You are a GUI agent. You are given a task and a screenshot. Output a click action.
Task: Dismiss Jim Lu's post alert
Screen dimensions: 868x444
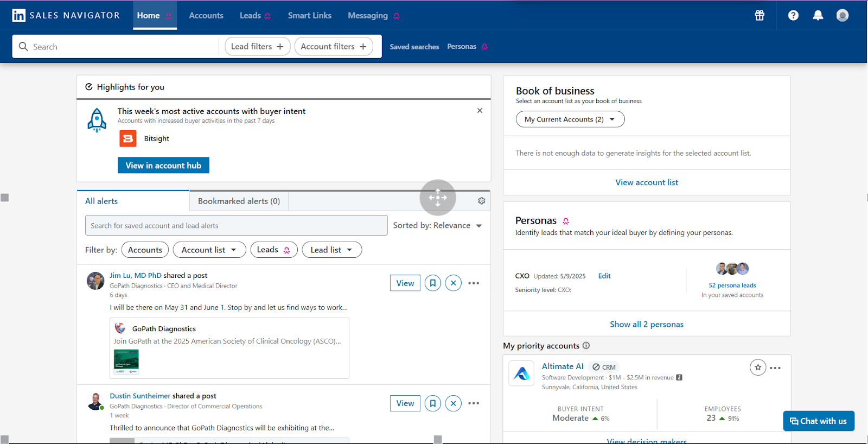(x=454, y=283)
